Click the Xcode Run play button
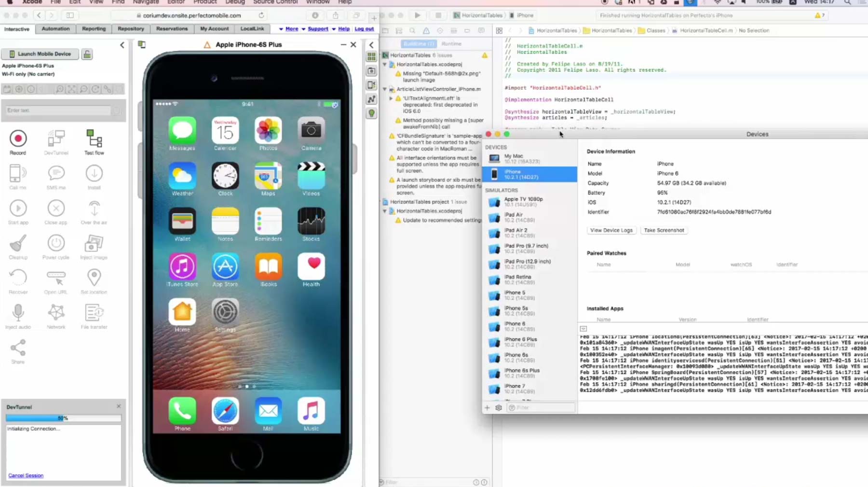 (417, 15)
